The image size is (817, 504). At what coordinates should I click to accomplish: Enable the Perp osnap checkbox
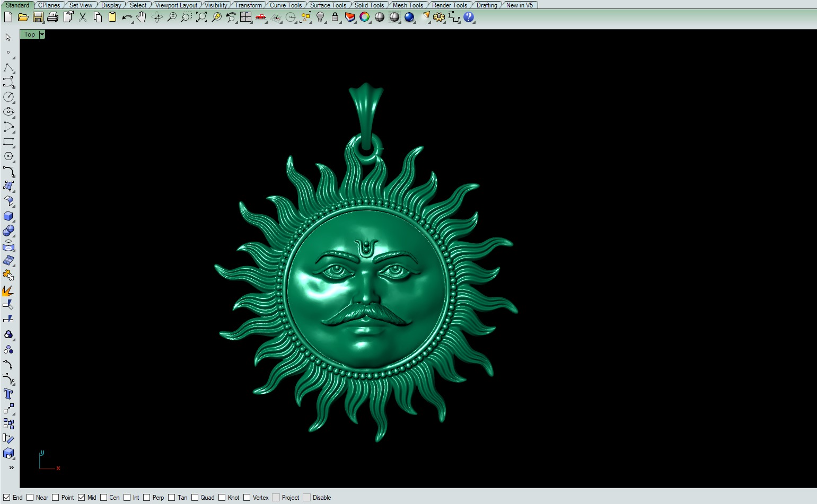coord(147,498)
